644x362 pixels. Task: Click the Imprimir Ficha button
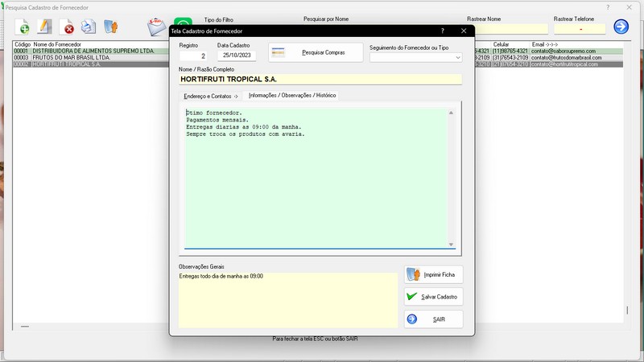tap(433, 274)
